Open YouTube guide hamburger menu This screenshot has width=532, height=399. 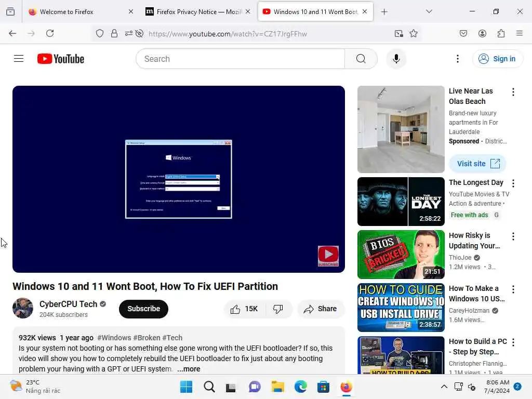(19, 59)
